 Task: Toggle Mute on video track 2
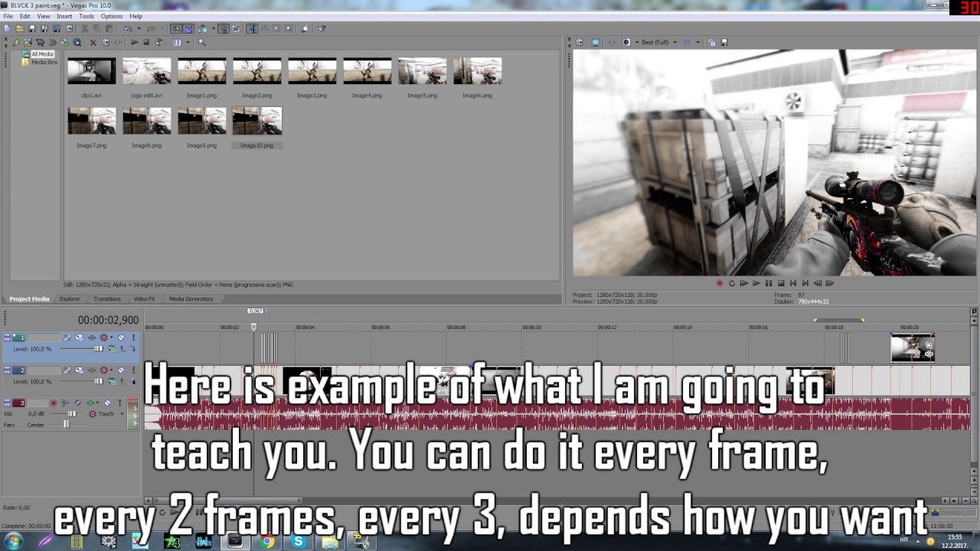pyautogui.click(x=121, y=370)
